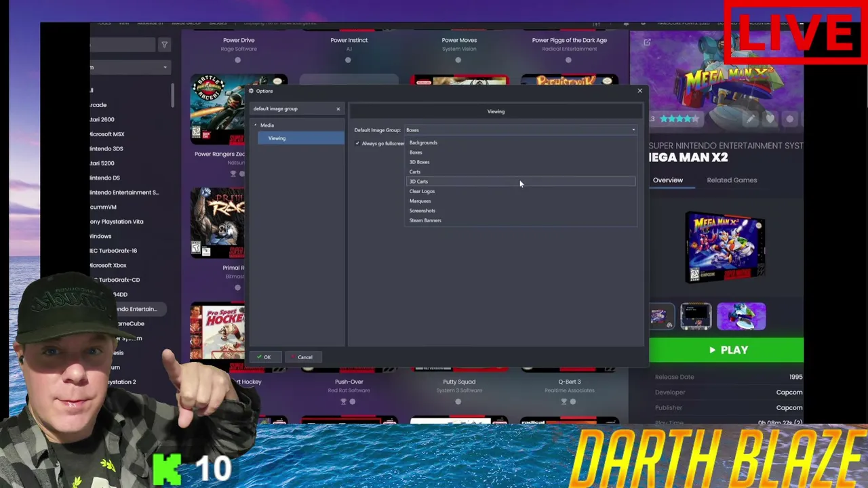Set the Mega Man X2 star rating
The image size is (868, 488).
pos(679,119)
